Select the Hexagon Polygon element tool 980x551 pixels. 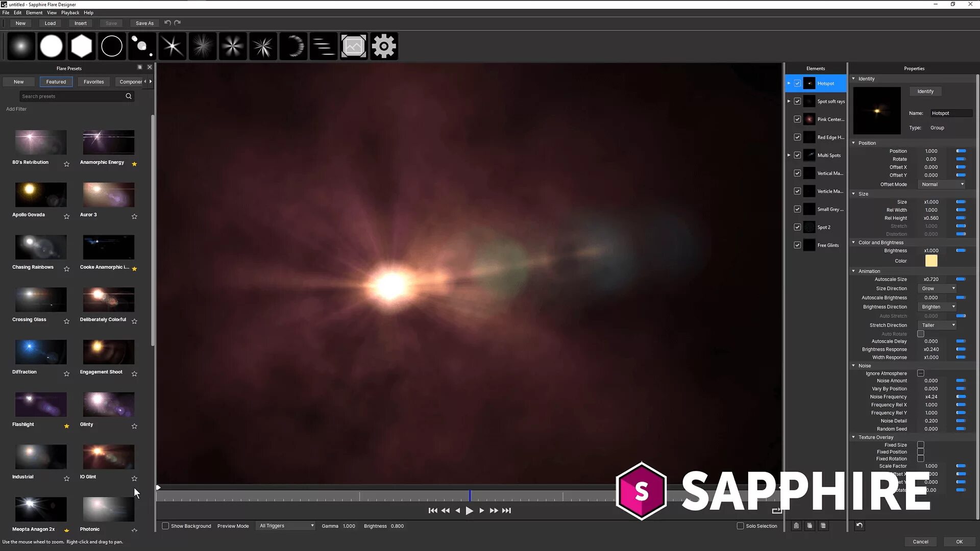[x=81, y=45]
